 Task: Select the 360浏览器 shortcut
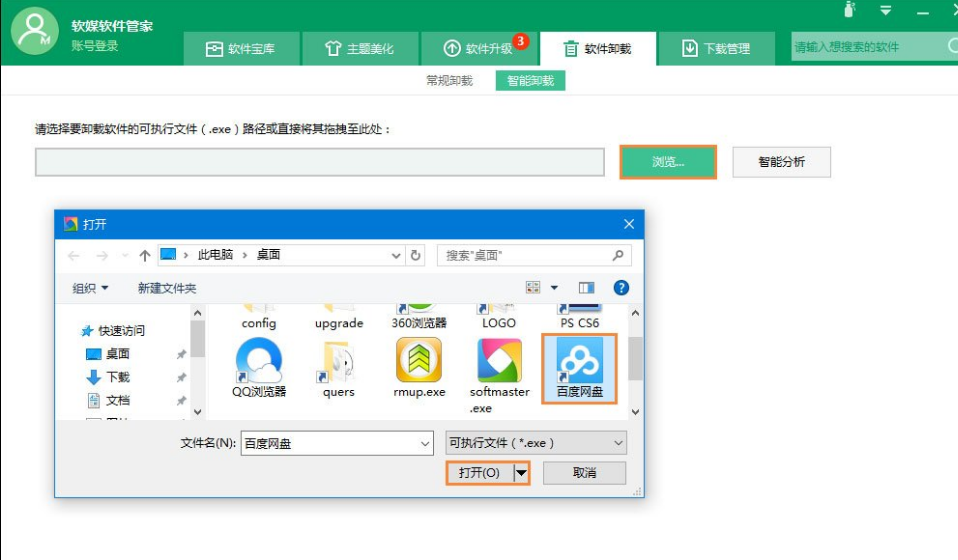click(419, 317)
